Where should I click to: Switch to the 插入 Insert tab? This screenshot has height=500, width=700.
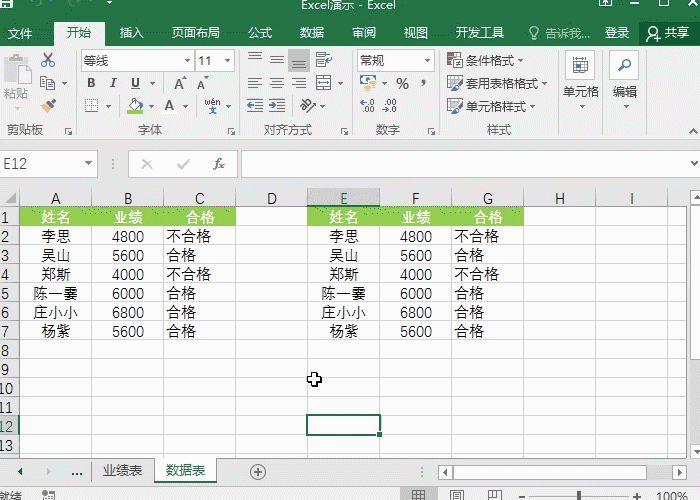132,33
